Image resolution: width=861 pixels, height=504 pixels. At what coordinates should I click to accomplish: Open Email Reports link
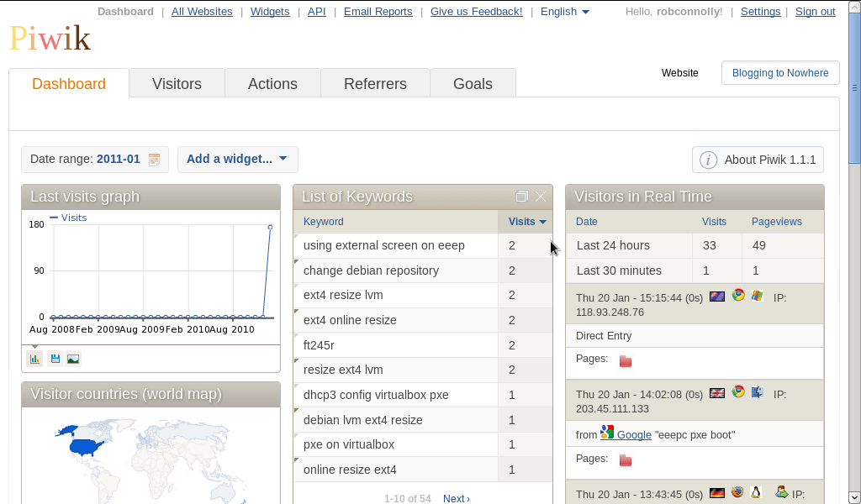(378, 12)
